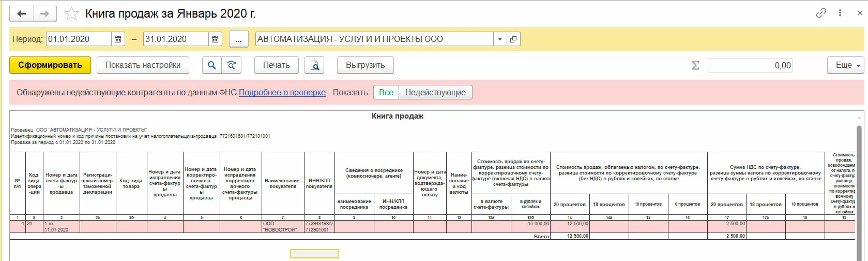The image size is (868, 261).
Task: Open Подробнее о проверке link
Action: pos(282,93)
